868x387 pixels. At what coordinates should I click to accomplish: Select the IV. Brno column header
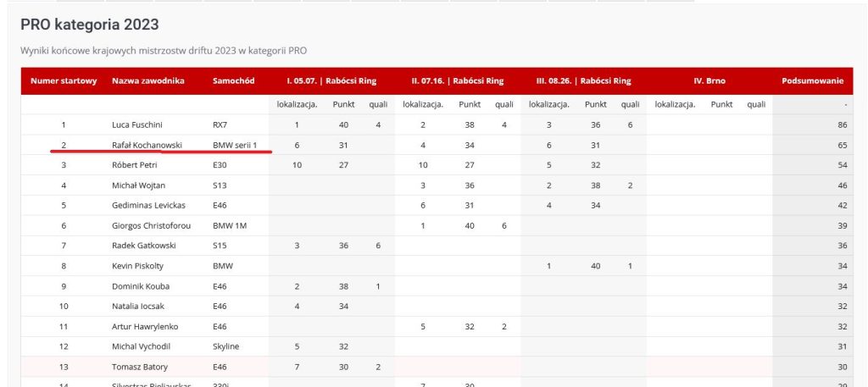pyautogui.click(x=709, y=81)
